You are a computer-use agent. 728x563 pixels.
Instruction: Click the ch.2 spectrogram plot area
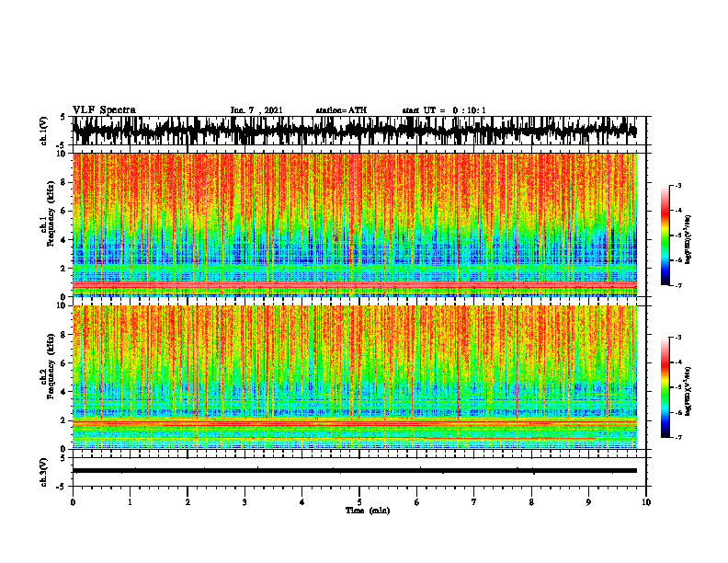pyautogui.click(x=354, y=377)
